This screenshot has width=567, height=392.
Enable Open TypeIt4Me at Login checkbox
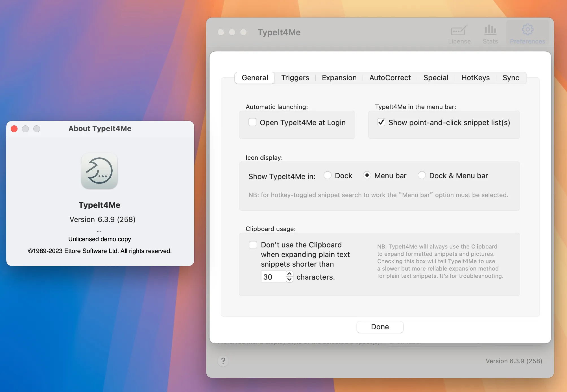click(252, 122)
